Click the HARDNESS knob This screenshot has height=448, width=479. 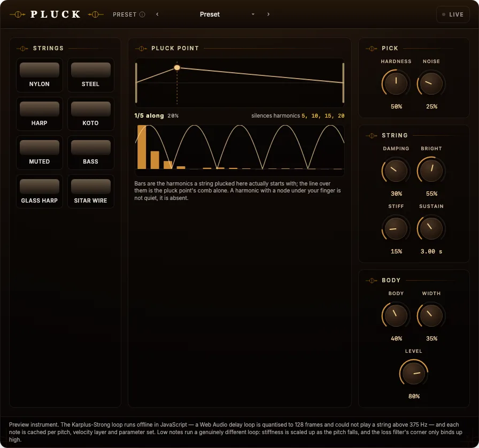click(x=396, y=83)
